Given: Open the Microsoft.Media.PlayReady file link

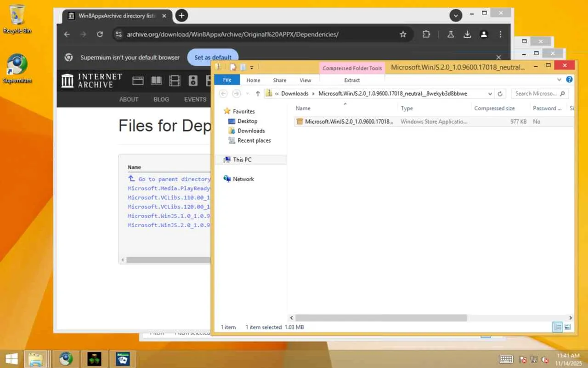Looking at the screenshot, I should tap(169, 188).
